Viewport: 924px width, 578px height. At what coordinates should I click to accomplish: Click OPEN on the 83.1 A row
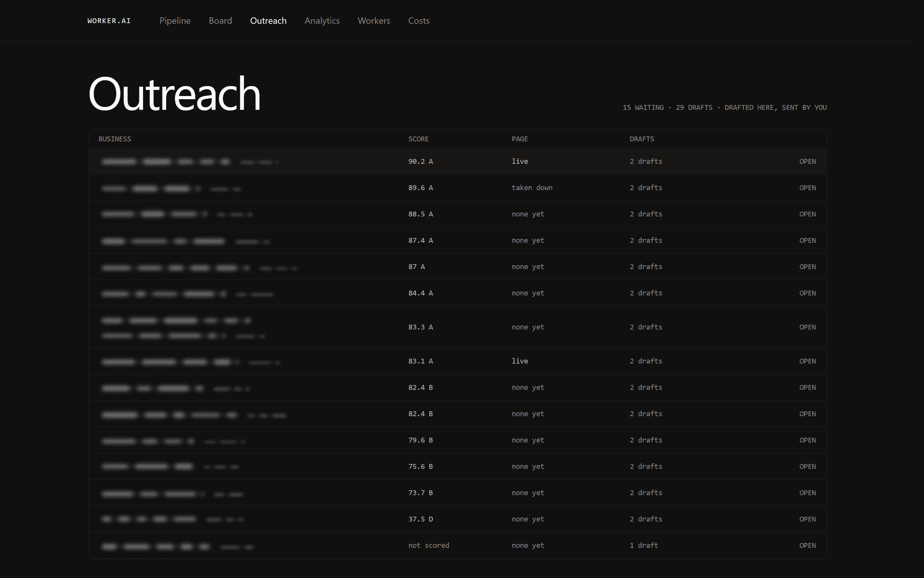pos(807,361)
